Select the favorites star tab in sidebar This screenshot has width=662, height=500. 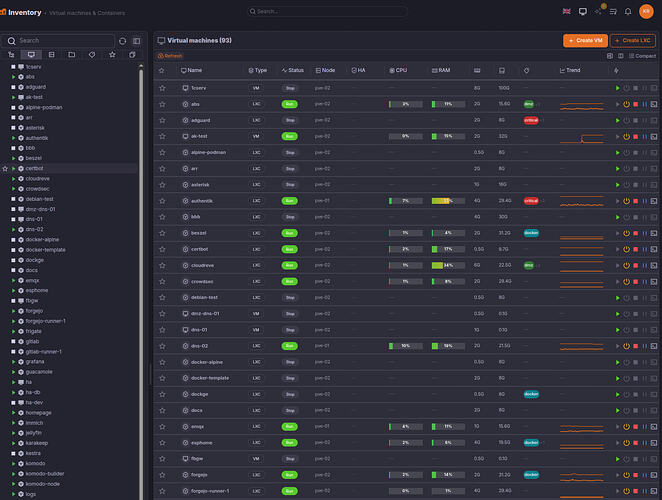tap(110, 54)
